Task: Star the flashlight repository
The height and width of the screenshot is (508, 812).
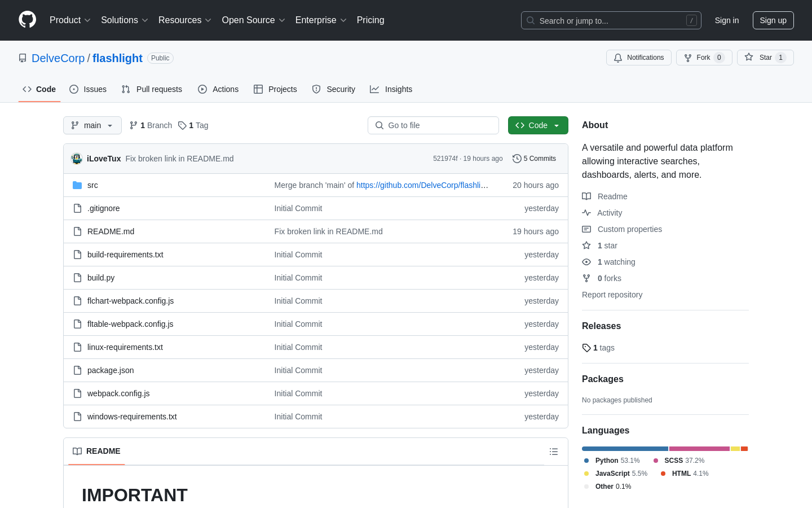Action: point(765,58)
